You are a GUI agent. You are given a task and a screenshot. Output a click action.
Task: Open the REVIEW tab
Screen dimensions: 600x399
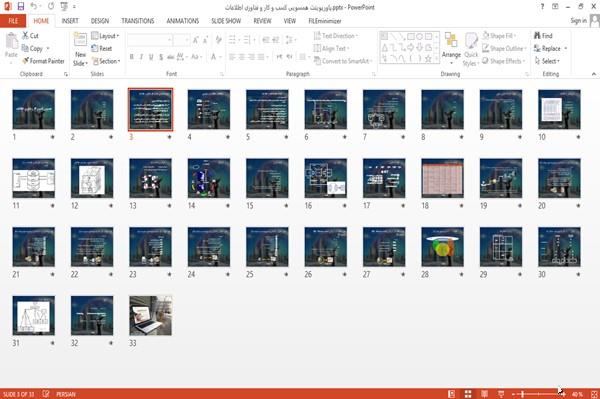[x=262, y=21]
